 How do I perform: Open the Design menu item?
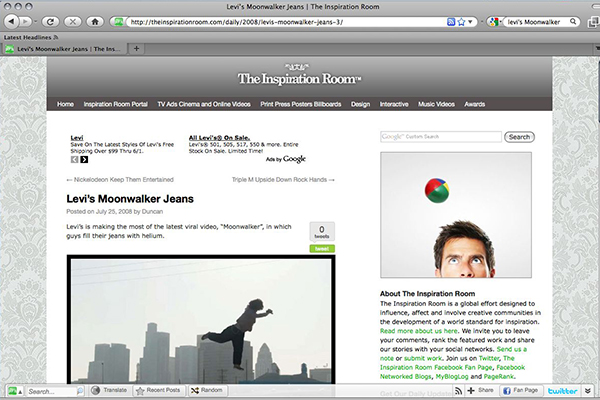360,104
